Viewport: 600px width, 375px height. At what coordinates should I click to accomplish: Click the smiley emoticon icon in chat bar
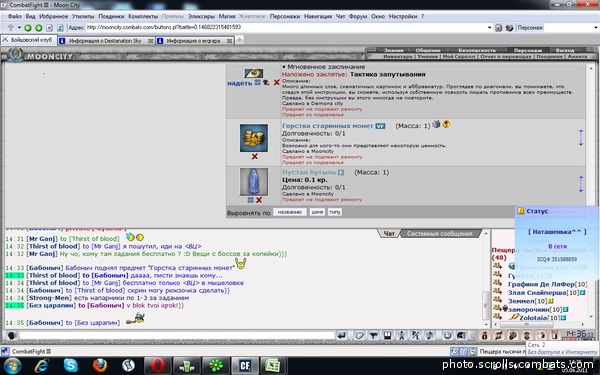pyautogui.click(x=447, y=336)
